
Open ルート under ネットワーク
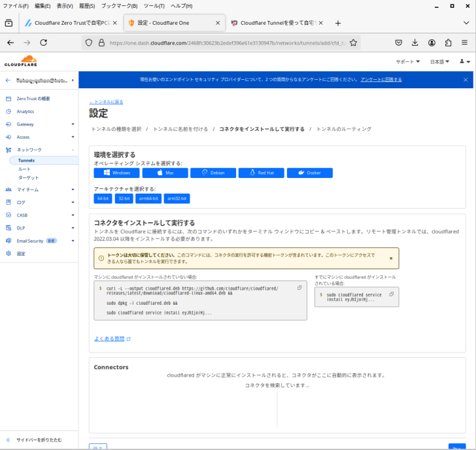coord(24,169)
